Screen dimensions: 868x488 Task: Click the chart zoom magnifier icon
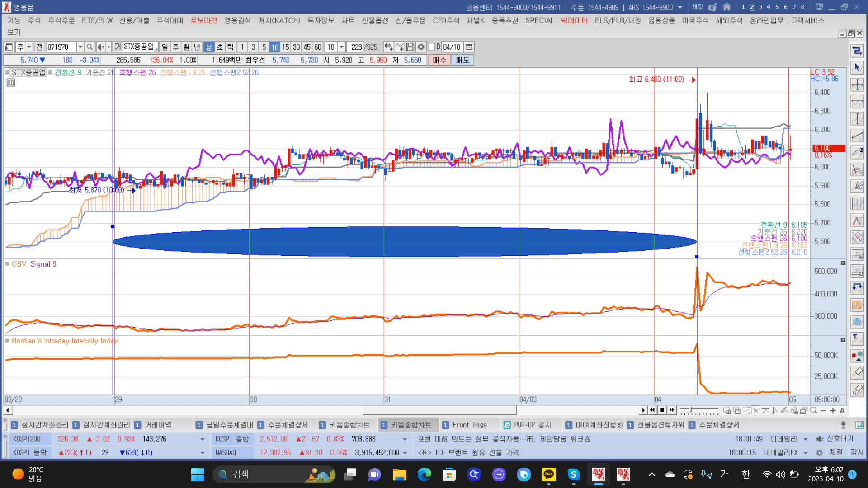(x=814, y=410)
